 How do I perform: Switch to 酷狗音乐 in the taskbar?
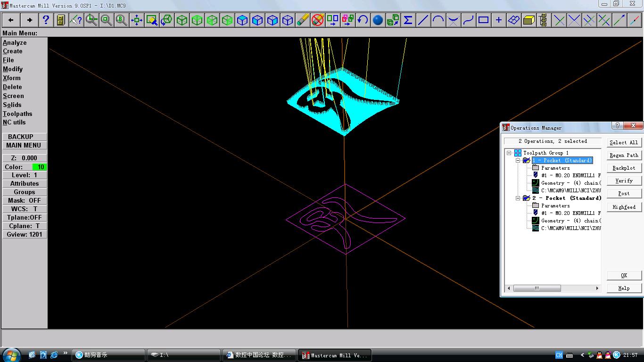pyautogui.click(x=108, y=355)
